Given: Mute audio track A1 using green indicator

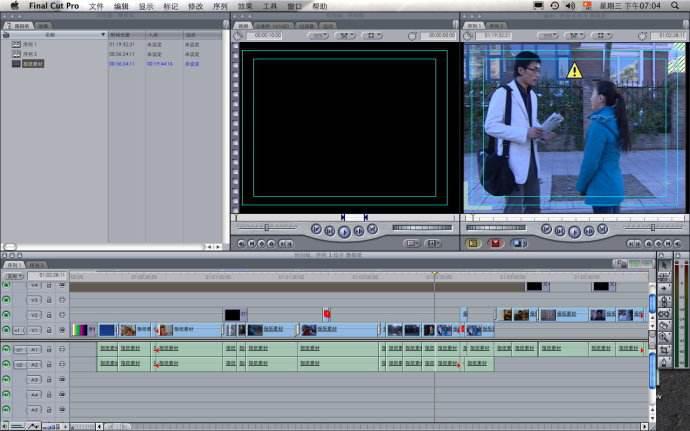Looking at the screenshot, I should 6,349.
